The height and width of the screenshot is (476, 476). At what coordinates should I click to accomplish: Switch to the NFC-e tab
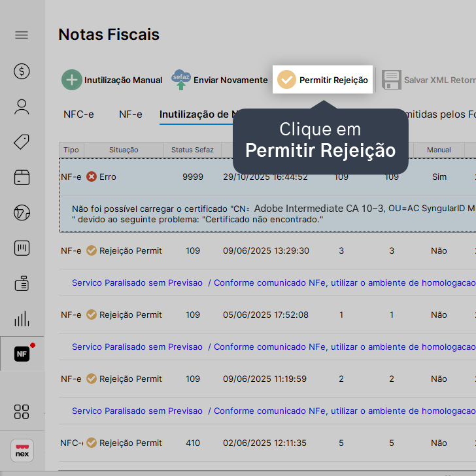pyautogui.click(x=78, y=114)
